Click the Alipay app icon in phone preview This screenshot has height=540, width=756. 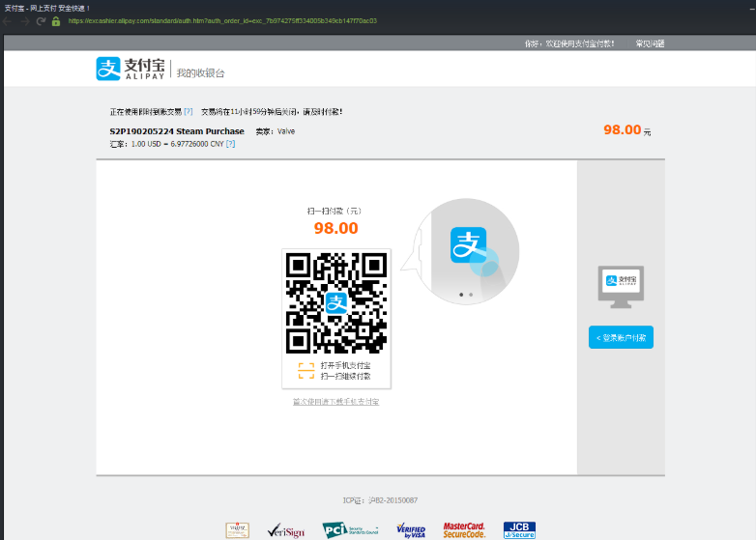pyautogui.click(x=469, y=244)
